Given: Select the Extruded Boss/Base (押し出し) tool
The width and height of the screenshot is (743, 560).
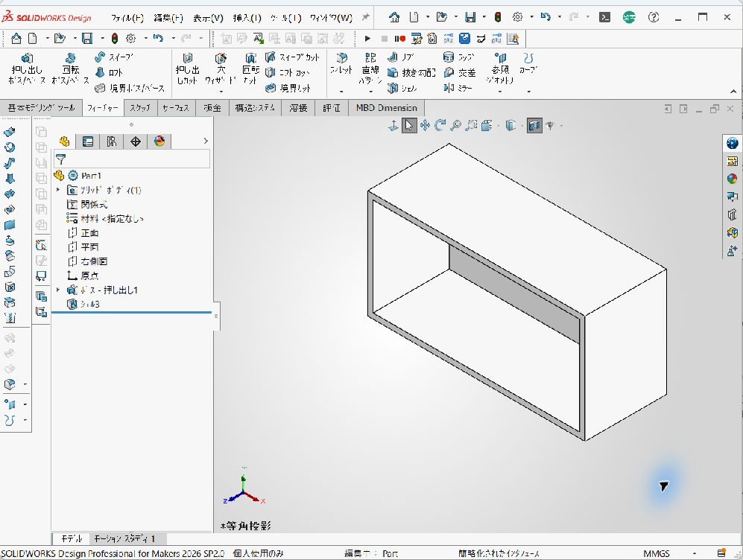Looking at the screenshot, I should click(27, 69).
